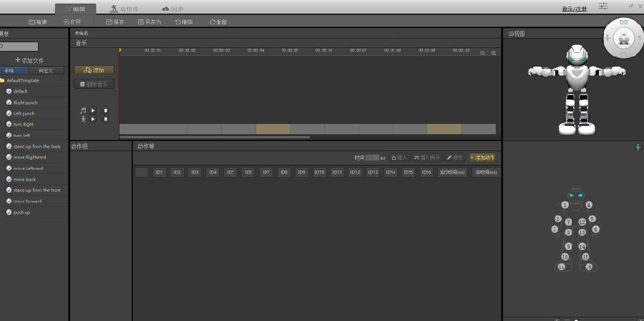Open the settings sliders icon in title bar
The width and height of the screenshot is (644, 321).
604,6
